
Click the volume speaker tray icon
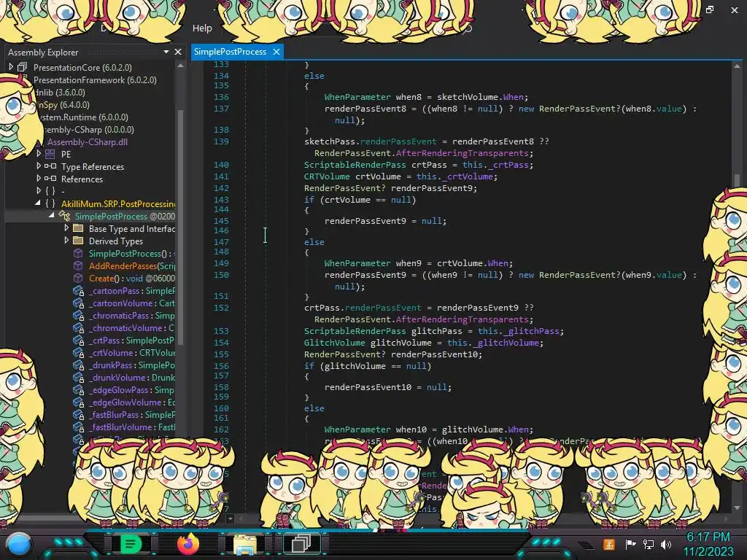pyautogui.click(x=666, y=544)
